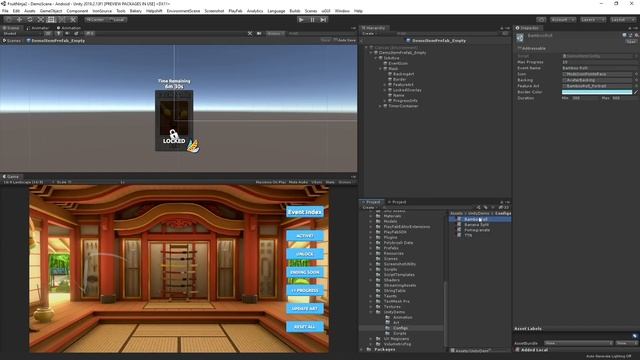Click the Open button in Inspector
The image size is (640, 360).
[631, 42]
